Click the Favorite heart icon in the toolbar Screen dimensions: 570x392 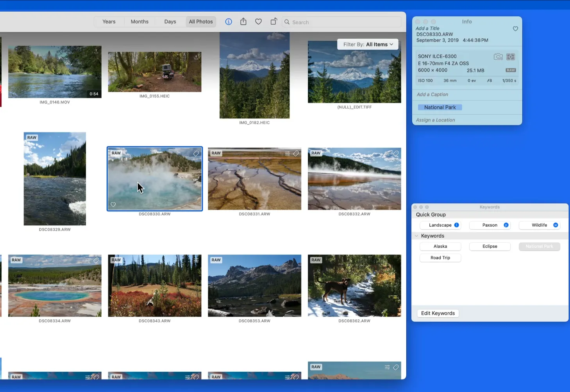click(258, 22)
